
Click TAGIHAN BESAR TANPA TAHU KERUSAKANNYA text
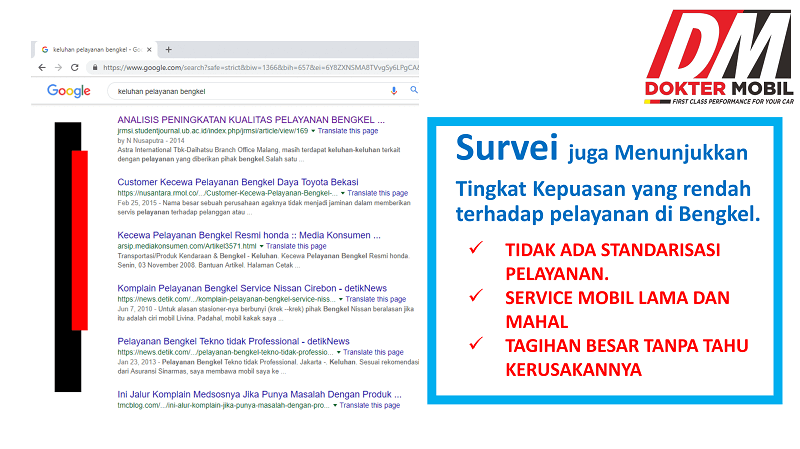tap(627, 358)
